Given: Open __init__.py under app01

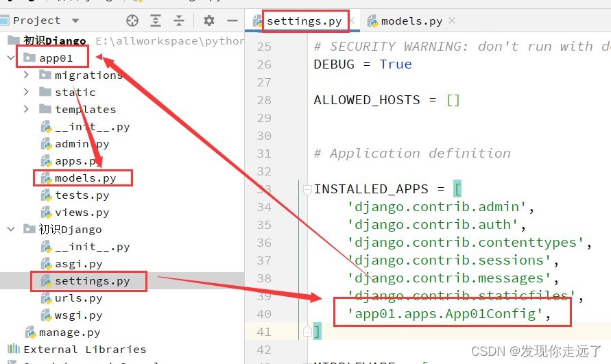Looking at the screenshot, I should pos(93,127).
